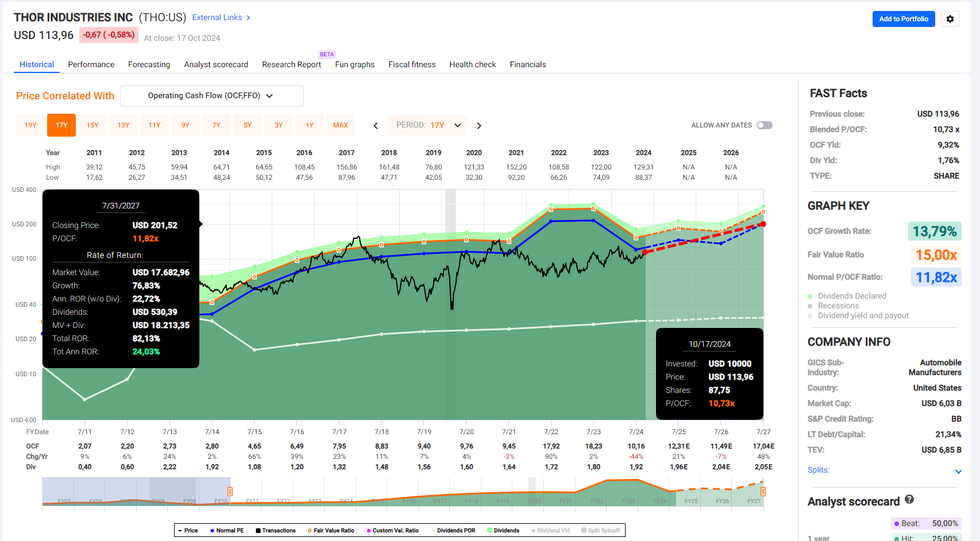The height and width of the screenshot is (541, 980).
Task: Toggle the Normal PE legend item
Action: click(227, 531)
